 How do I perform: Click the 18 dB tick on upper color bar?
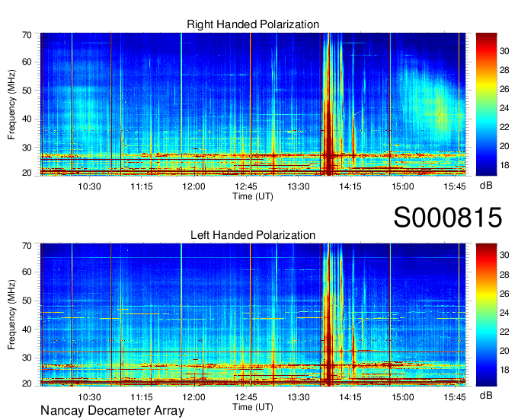(504, 165)
